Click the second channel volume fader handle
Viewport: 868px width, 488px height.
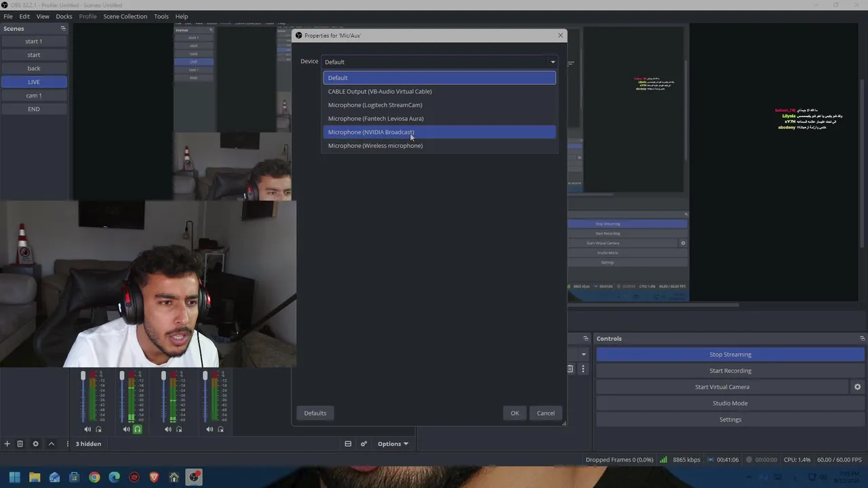click(122, 375)
